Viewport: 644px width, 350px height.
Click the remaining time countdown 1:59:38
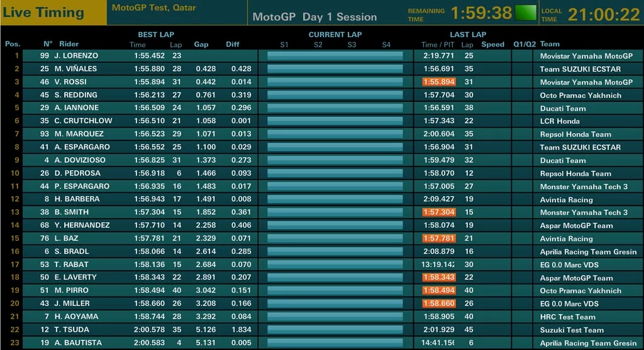(x=481, y=13)
